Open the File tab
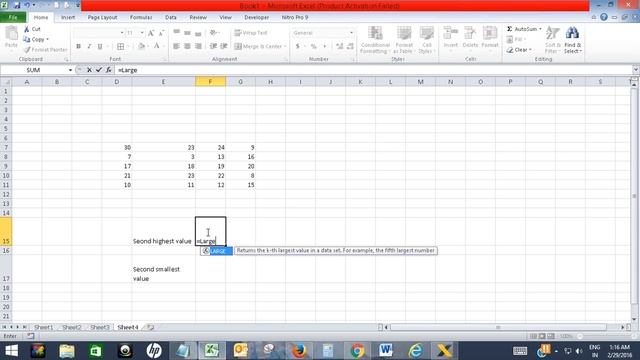This screenshot has width=640, height=360. [13, 18]
